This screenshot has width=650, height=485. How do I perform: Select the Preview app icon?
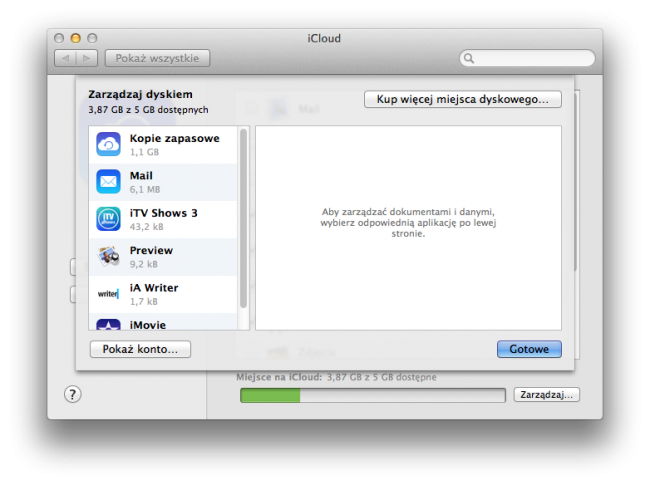tap(109, 256)
